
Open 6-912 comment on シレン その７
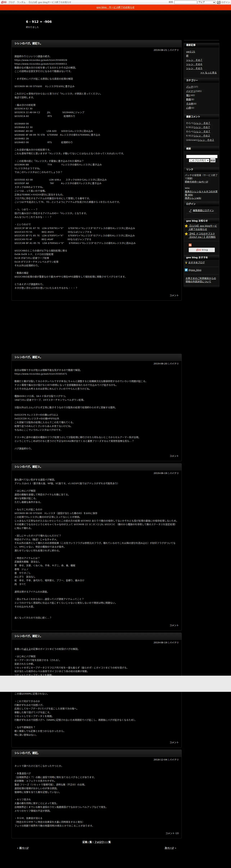pyautogui.click(x=202, y=127)
